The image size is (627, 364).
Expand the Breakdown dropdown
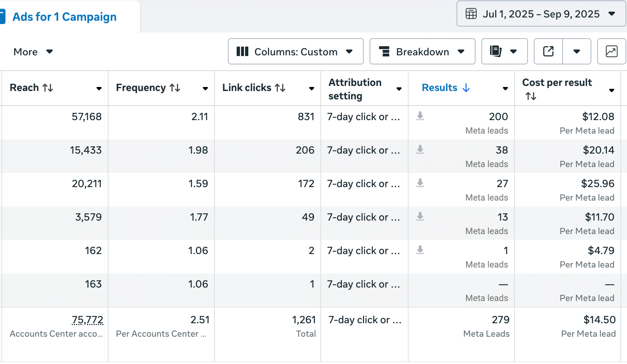click(x=422, y=52)
